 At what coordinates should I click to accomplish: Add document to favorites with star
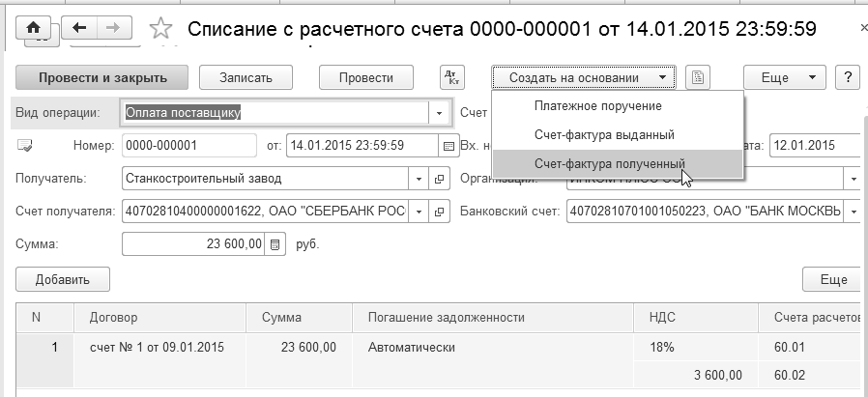pyautogui.click(x=159, y=30)
